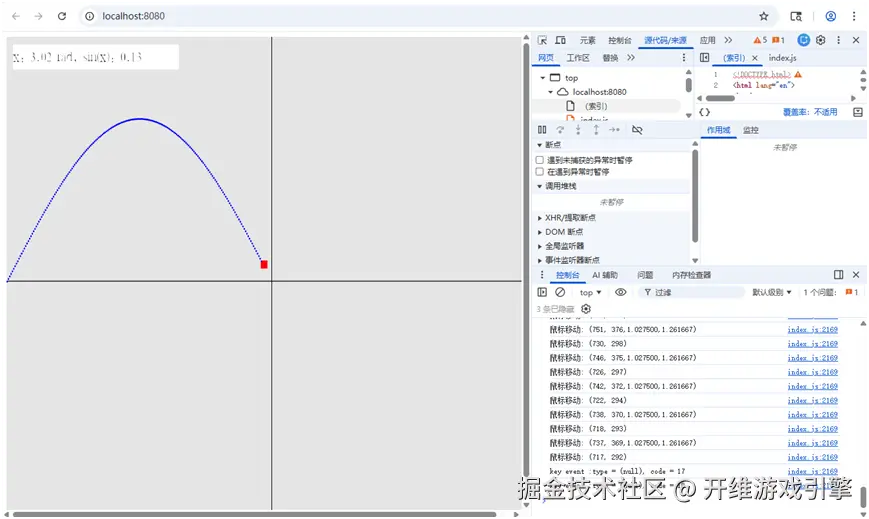Image resolution: width=869 pixels, height=519 pixels.
Task: Switch to 内存检查器 drawer tab
Action: pos(691,275)
